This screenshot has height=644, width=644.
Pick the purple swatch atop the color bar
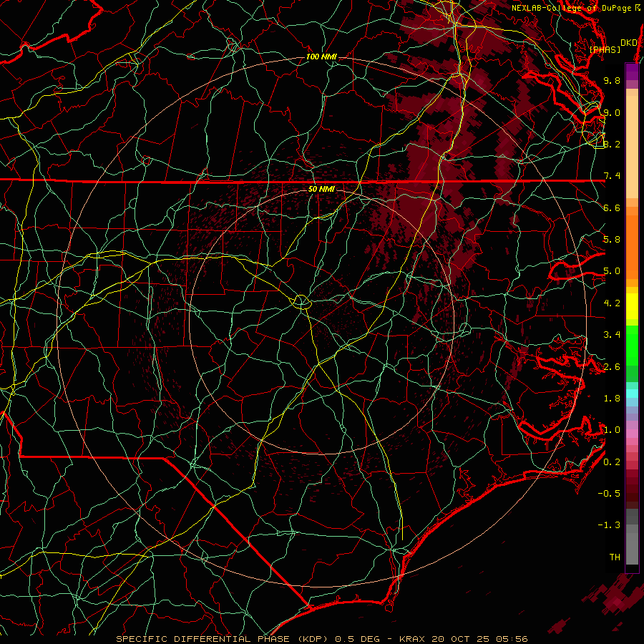point(632,72)
